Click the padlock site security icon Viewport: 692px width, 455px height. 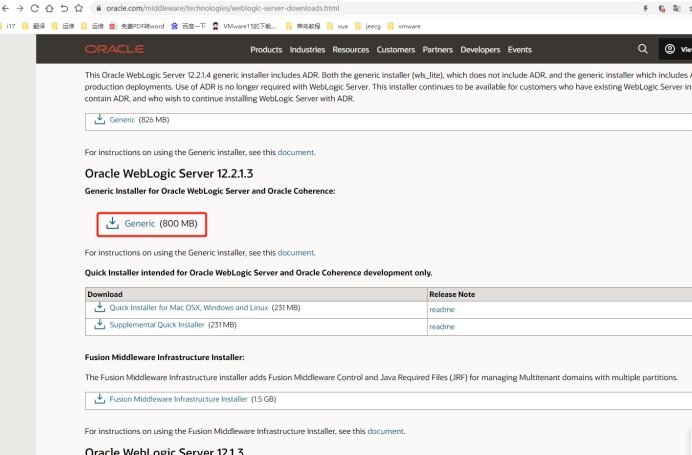(99, 8)
